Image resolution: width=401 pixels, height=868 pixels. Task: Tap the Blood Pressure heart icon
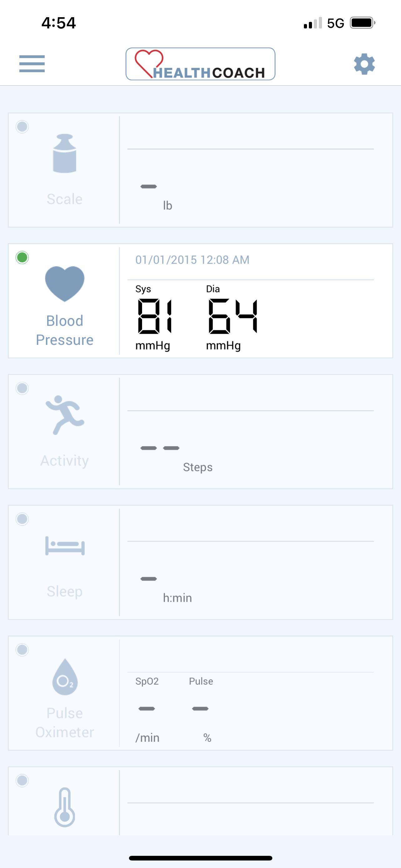[65, 283]
